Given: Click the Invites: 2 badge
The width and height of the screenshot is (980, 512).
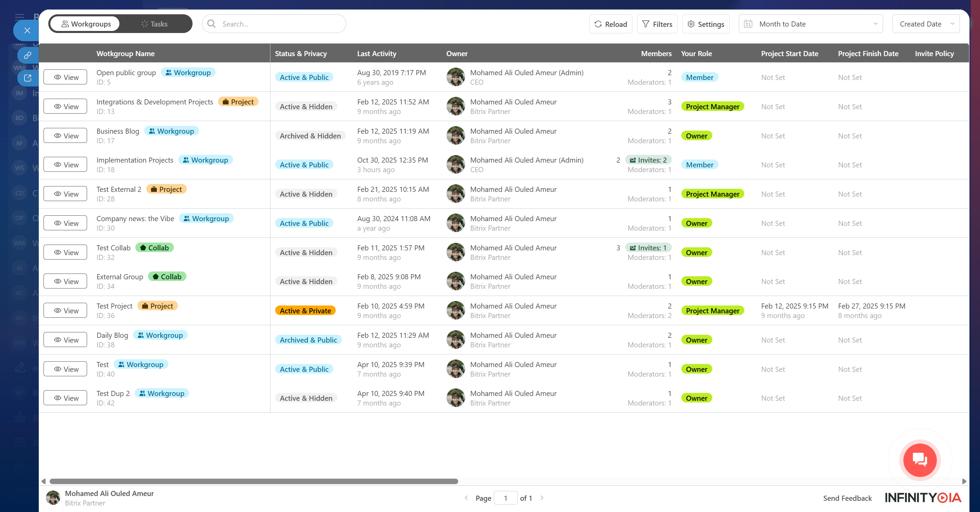Looking at the screenshot, I should point(648,160).
